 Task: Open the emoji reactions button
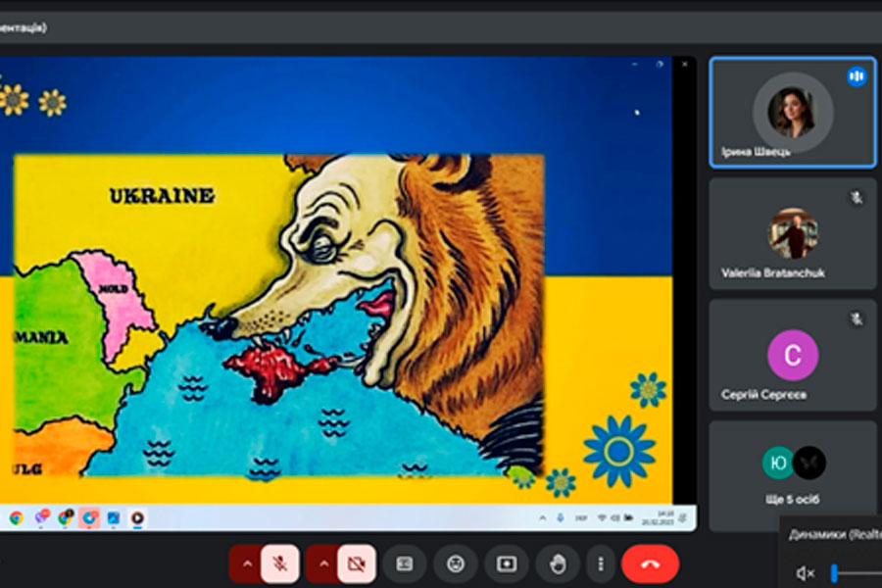coord(456,563)
